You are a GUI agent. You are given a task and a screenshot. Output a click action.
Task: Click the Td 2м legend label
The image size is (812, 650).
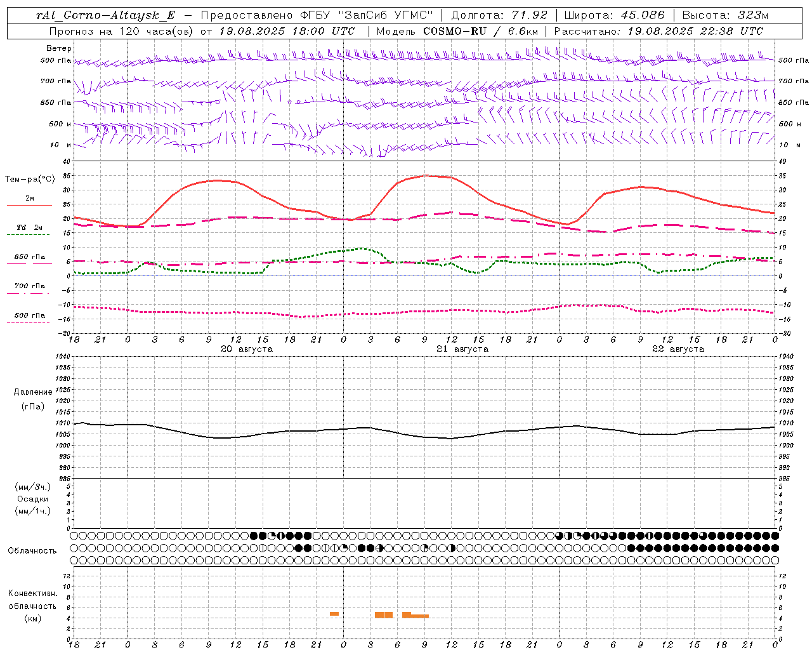pos(30,227)
